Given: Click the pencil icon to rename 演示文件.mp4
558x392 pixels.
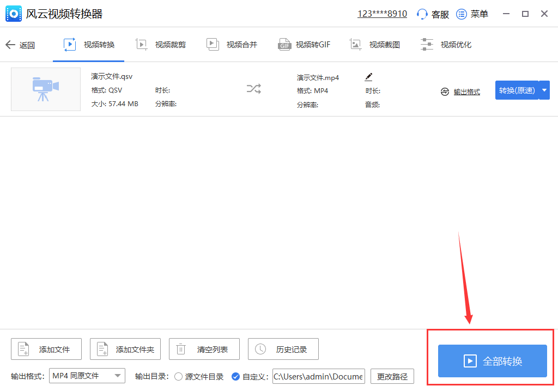Looking at the screenshot, I should click(369, 77).
